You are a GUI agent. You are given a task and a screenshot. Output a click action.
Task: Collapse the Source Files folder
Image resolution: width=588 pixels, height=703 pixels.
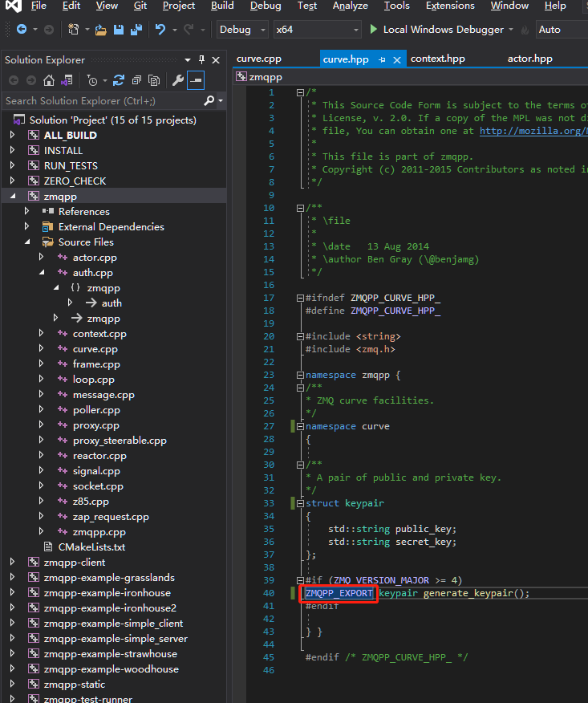pos(27,242)
